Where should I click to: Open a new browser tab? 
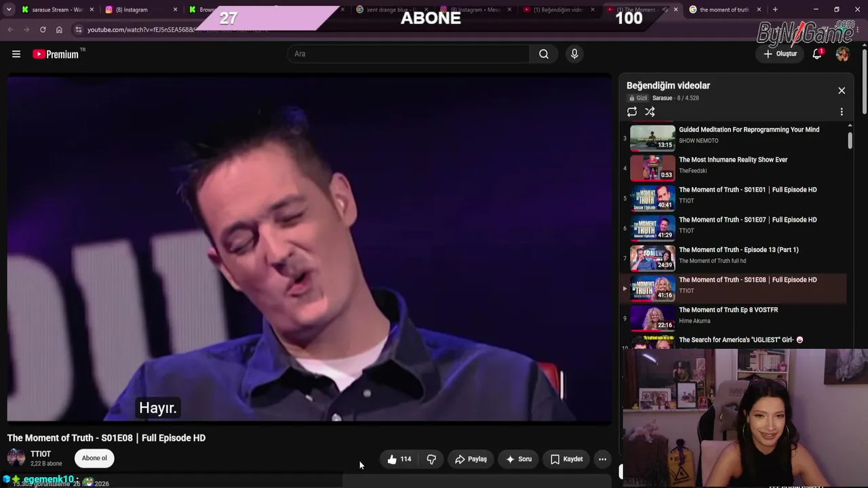click(x=775, y=9)
